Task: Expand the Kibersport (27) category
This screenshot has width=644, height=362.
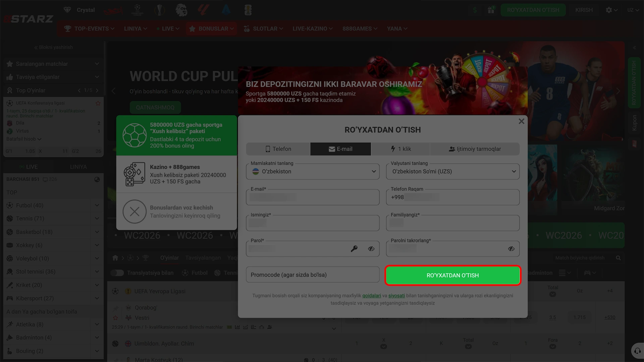Action: [x=97, y=298]
